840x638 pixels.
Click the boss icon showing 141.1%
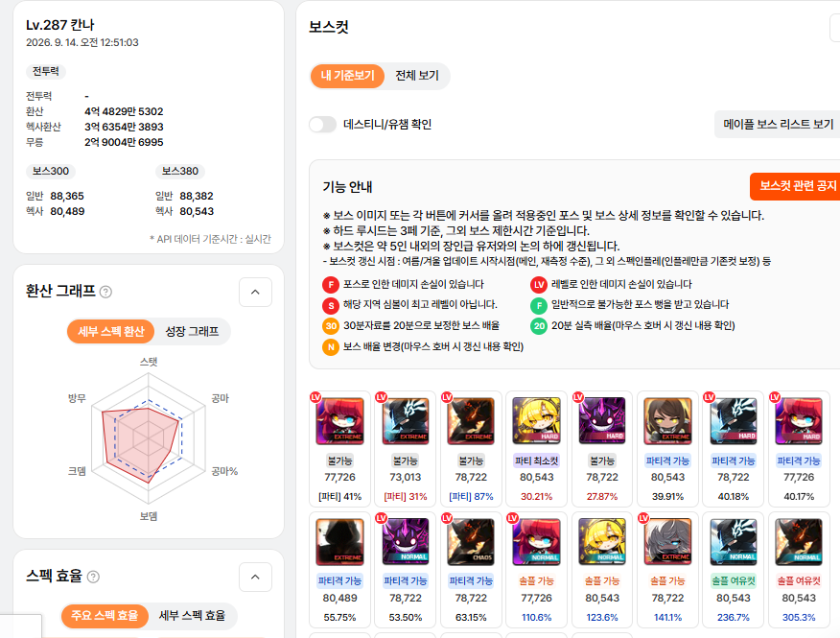coord(667,541)
